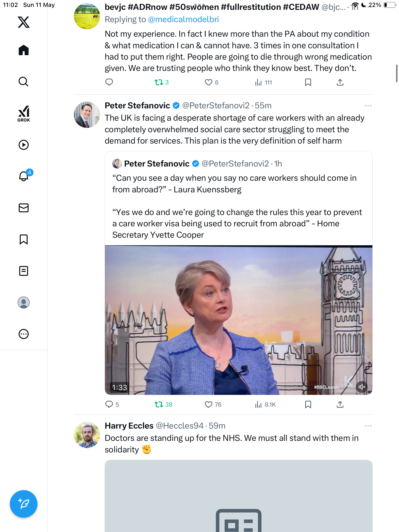Open Grok assistant

pyautogui.click(x=24, y=114)
